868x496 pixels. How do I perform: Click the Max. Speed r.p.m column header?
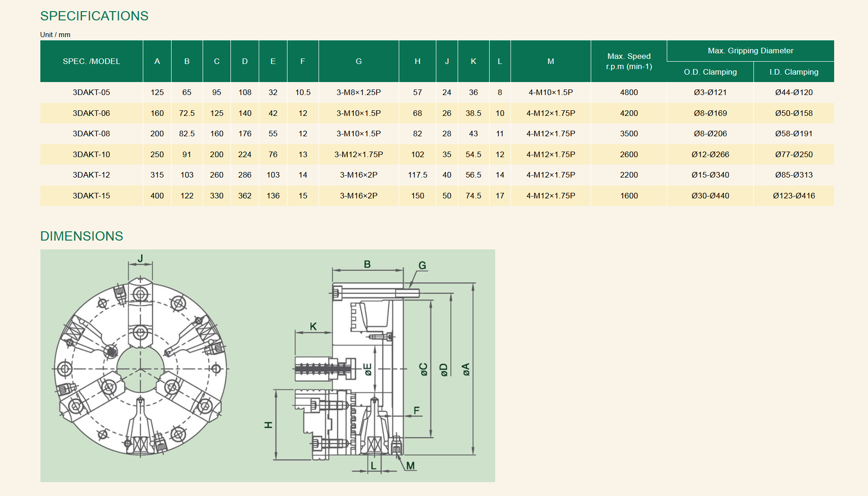point(629,61)
